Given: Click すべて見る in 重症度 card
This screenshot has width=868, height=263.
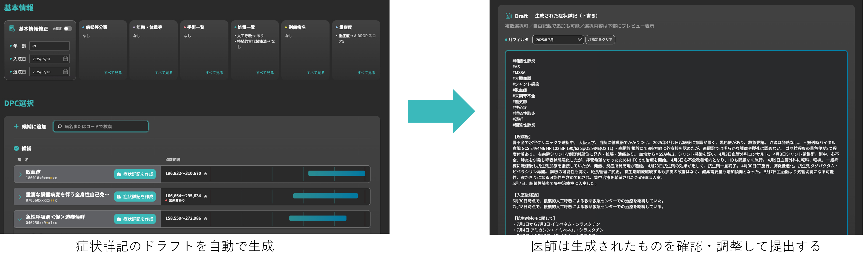Looking at the screenshot, I should tap(366, 73).
